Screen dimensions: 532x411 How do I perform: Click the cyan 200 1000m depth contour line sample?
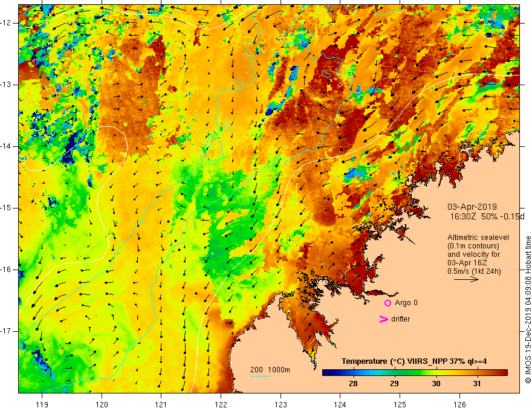pyautogui.click(x=260, y=376)
